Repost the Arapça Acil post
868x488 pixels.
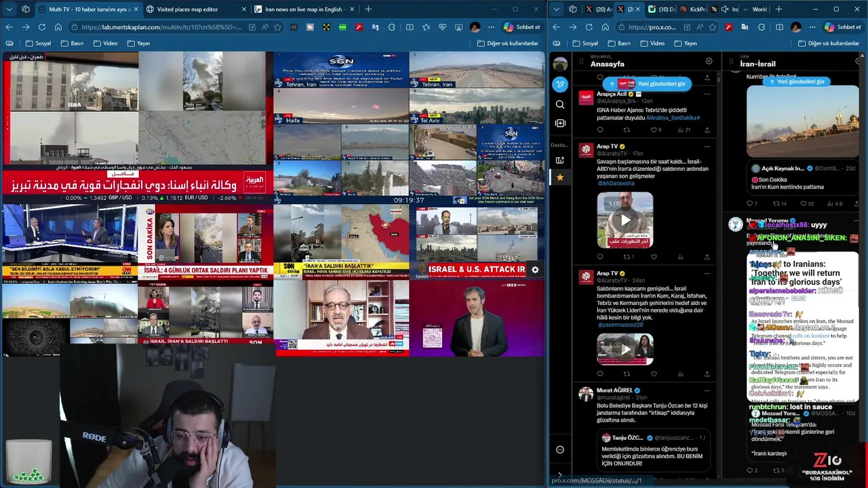pos(627,129)
